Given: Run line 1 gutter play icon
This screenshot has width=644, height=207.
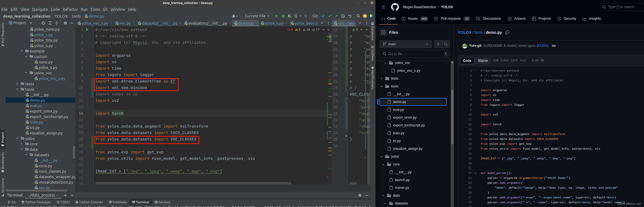Looking at the screenshot, I should pos(87,30).
